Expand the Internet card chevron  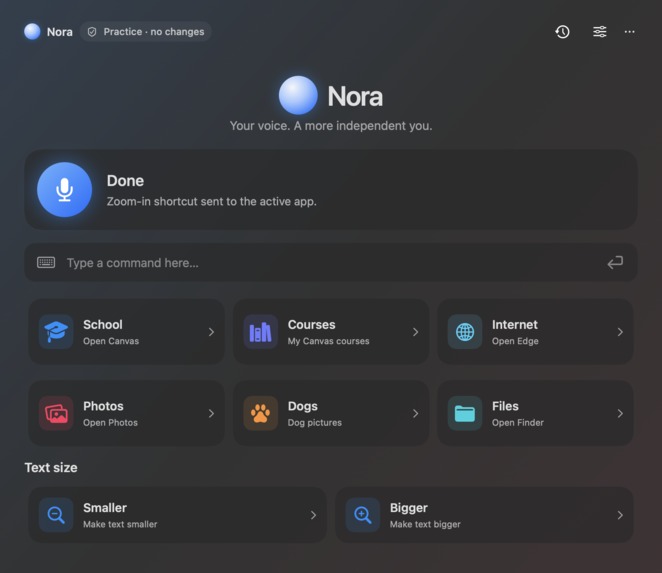point(620,332)
